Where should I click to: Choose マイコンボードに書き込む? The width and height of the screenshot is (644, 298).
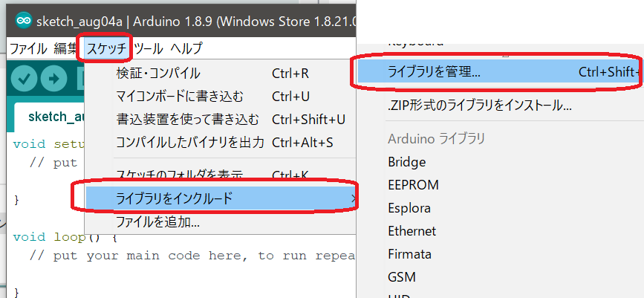[220, 97]
